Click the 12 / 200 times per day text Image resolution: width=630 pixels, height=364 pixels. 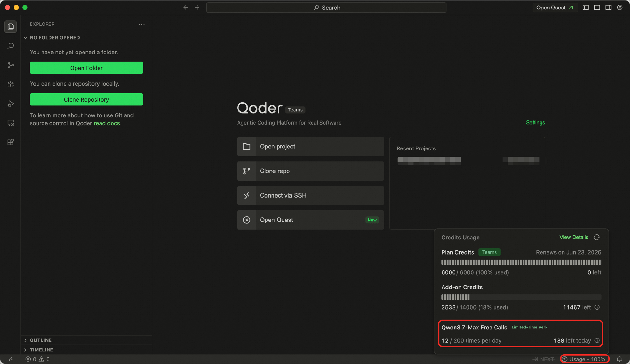[471, 340]
